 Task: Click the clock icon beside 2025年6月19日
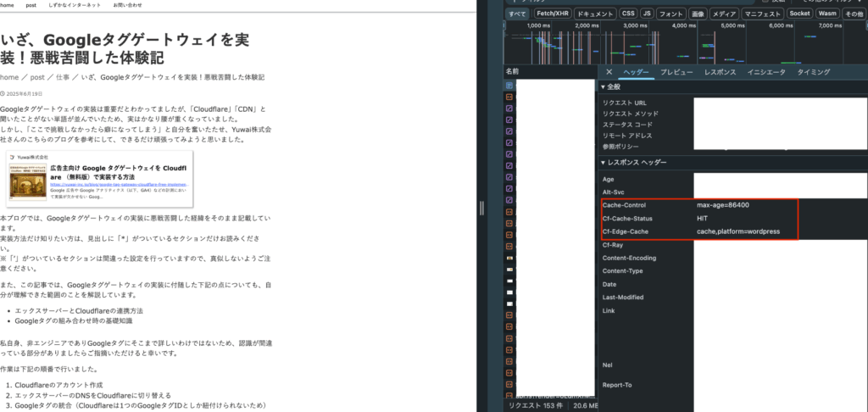coord(3,93)
